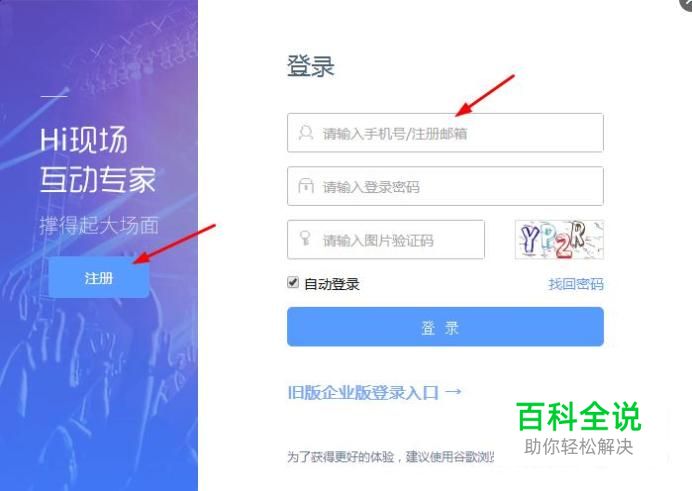Click the 百科全说 watermark logo

(x=579, y=416)
